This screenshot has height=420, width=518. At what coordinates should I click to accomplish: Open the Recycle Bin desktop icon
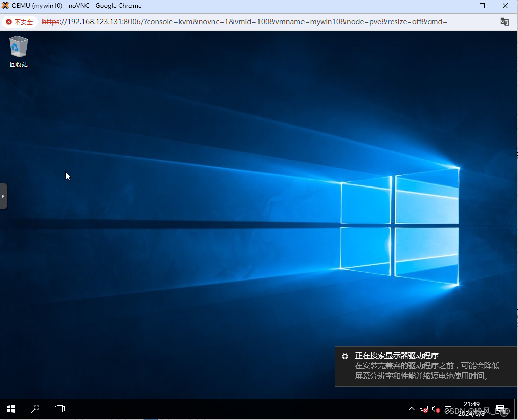(19, 52)
